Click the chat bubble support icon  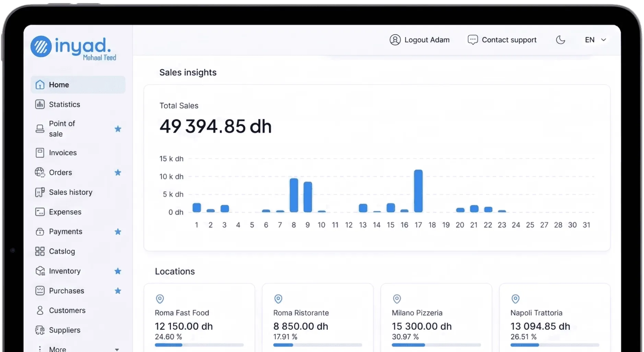click(x=472, y=40)
